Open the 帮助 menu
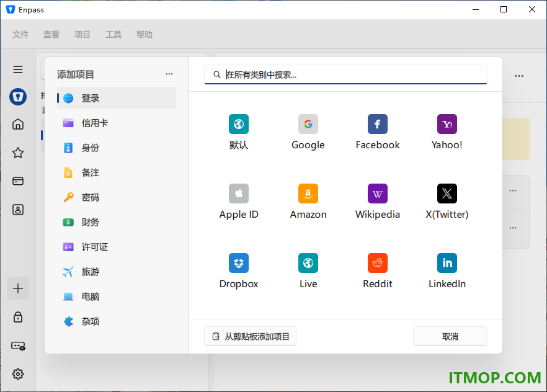Viewport: 547px width, 392px height. tap(145, 35)
